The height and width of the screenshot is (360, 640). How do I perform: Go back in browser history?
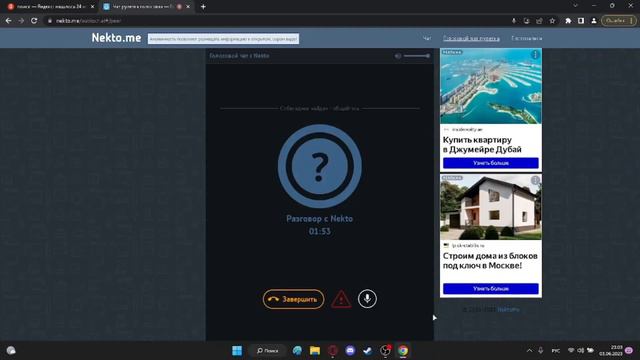(x=9, y=20)
